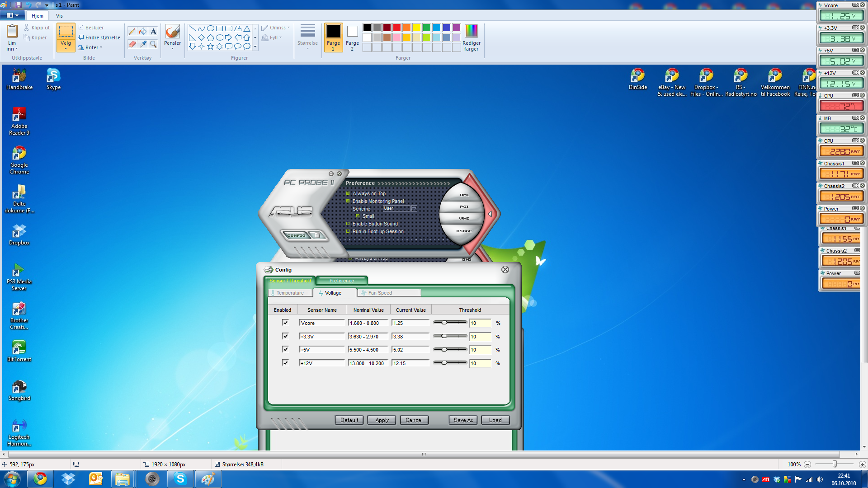Select the Color picker eyedropper tool
The width and height of the screenshot is (868, 488).
click(143, 44)
